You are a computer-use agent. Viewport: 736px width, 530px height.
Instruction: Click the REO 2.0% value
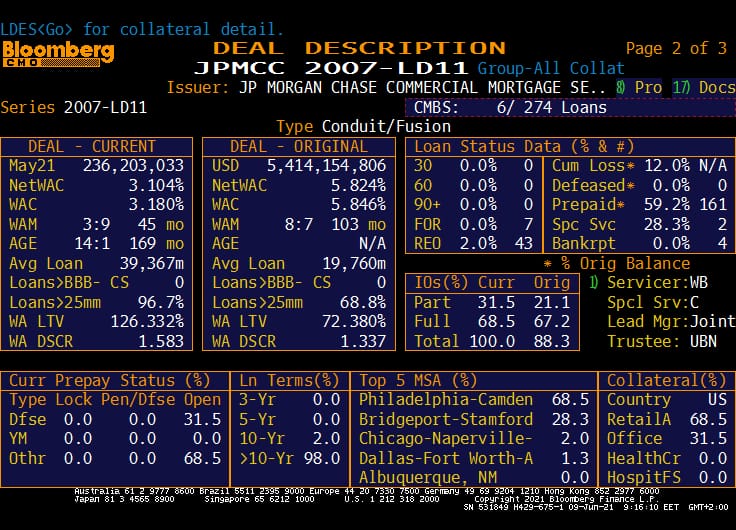[478, 244]
